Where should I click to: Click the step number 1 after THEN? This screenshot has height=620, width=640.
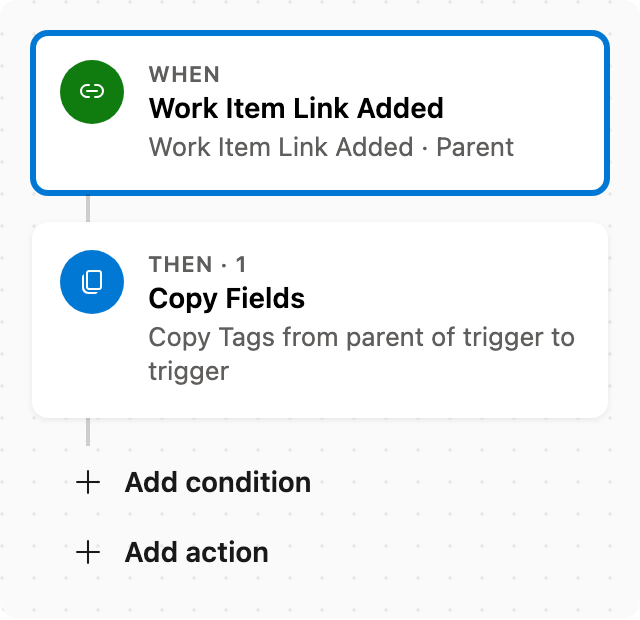pos(241,264)
